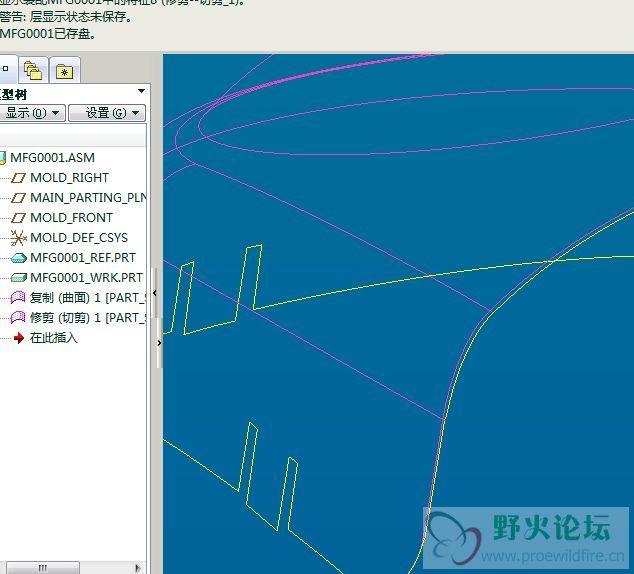Click the message MFG0001已存盘。
The width and height of the screenshot is (634, 574).
(x=48, y=34)
